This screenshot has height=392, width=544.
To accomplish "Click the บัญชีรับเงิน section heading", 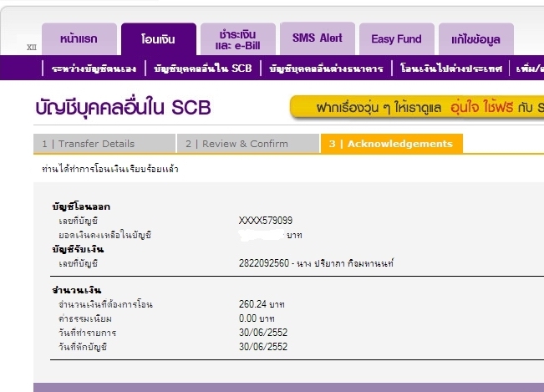I will click(x=78, y=249).
